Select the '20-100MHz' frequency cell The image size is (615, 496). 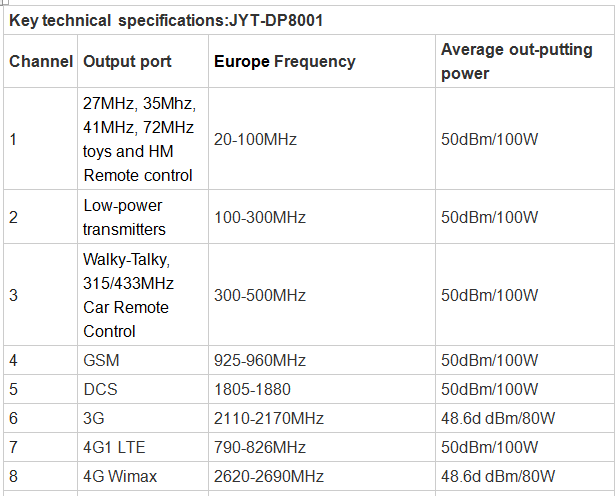256,139
